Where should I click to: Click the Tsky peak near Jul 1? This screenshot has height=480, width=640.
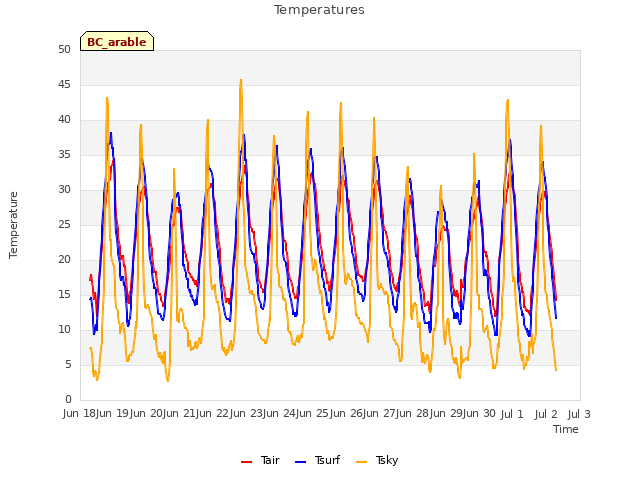pos(507,100)
